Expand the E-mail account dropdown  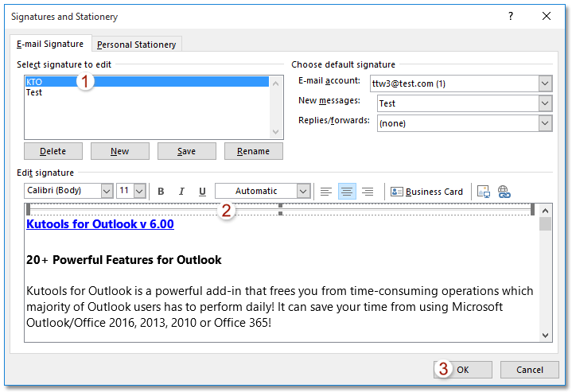pos(545,83)
